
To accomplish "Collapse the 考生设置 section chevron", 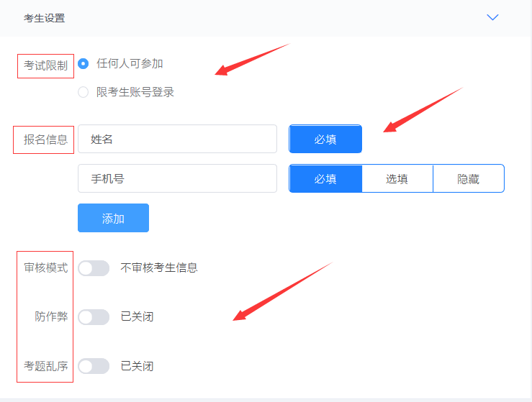I will click(x=492, y=17).
